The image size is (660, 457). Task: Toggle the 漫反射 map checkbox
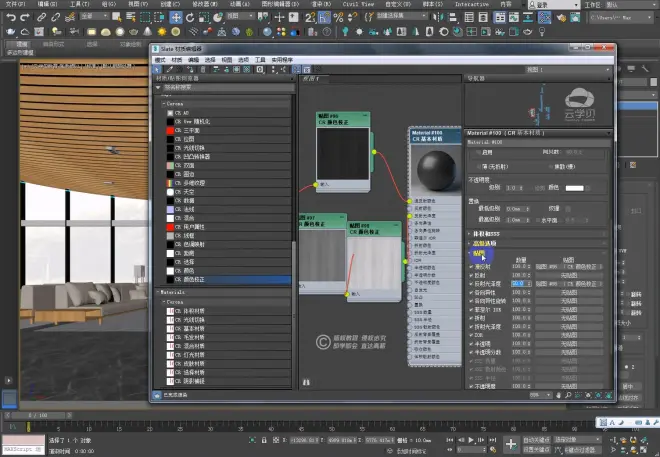471,268
